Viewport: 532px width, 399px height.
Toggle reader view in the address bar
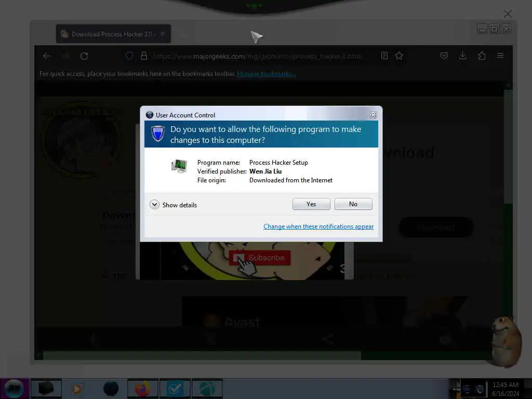[x=384, y=56]
